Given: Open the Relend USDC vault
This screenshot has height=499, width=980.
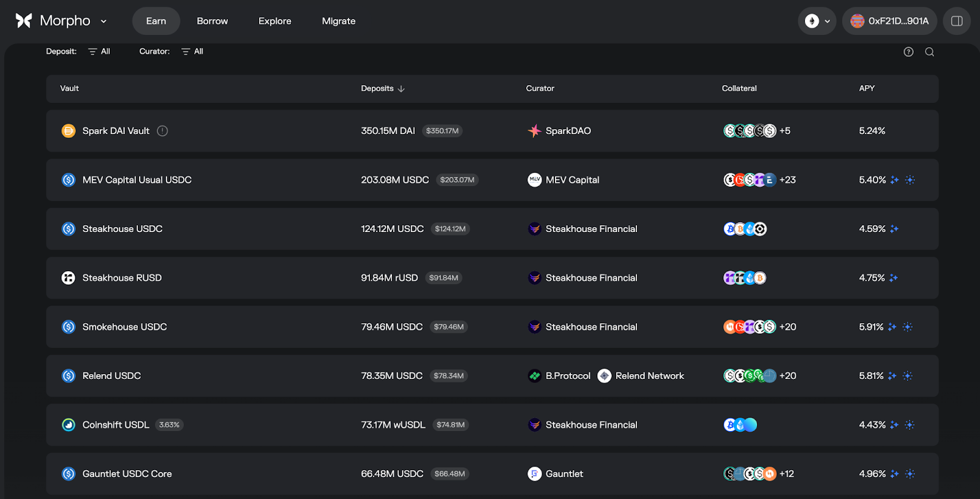Looking at the screenshot, I should [492, 376].
